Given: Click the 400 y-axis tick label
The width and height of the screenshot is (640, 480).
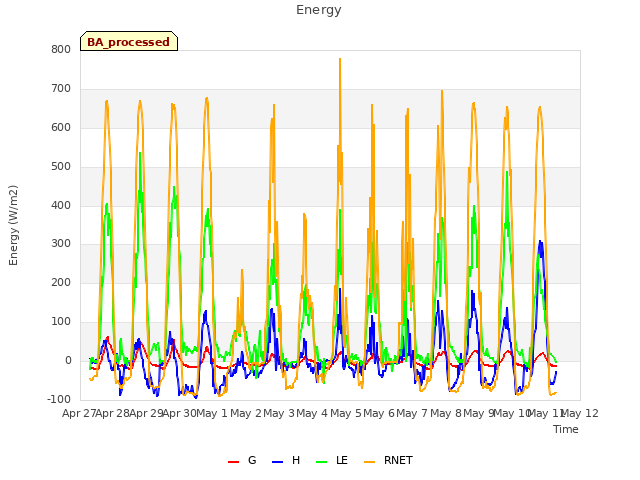Looking at the screenshot, I should coord(61,205).
